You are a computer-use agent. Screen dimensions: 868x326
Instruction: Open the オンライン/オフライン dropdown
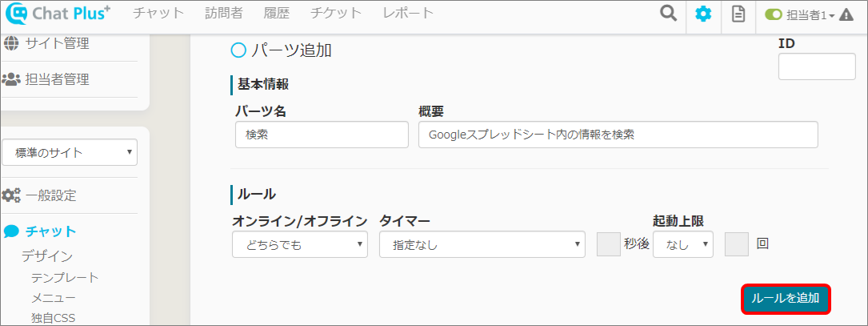click(x=300, y=245)
